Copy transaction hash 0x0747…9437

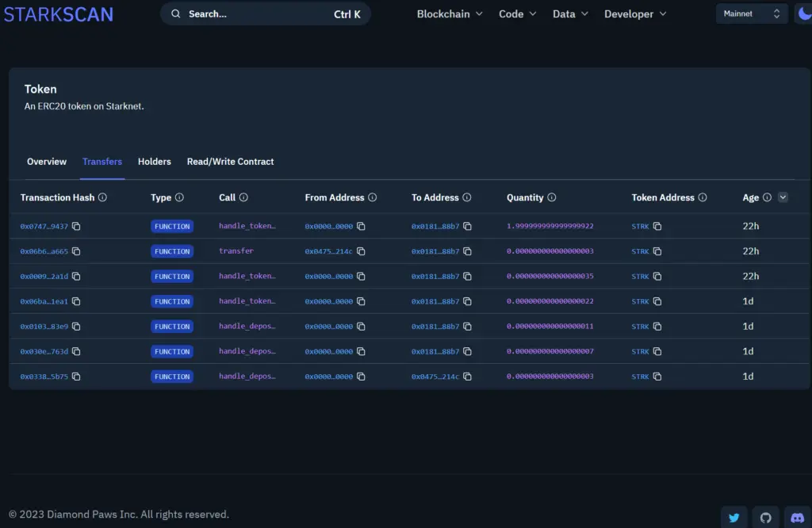coord(76,227)
